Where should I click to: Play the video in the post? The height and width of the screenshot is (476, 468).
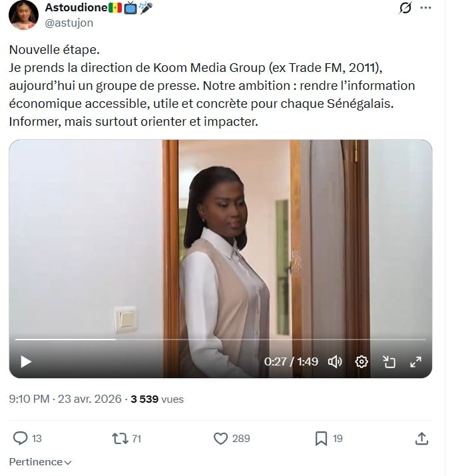[x=26, y=362]
